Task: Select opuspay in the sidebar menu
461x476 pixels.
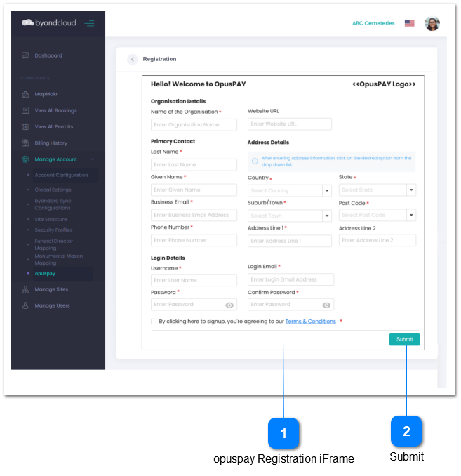Action: (44, 273)
